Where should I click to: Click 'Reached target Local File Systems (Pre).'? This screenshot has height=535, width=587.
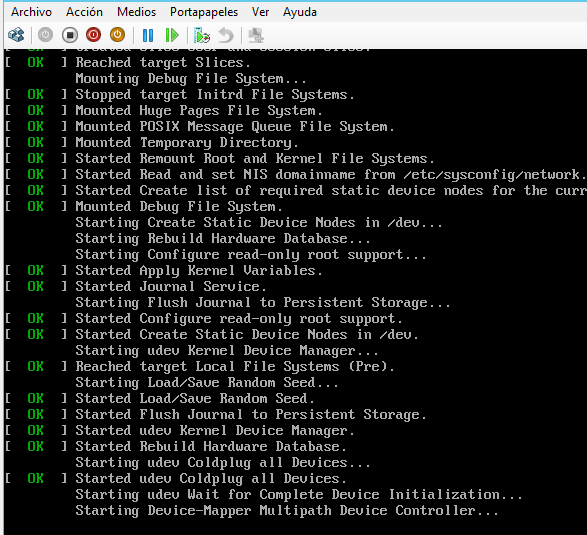pos(235,367)
